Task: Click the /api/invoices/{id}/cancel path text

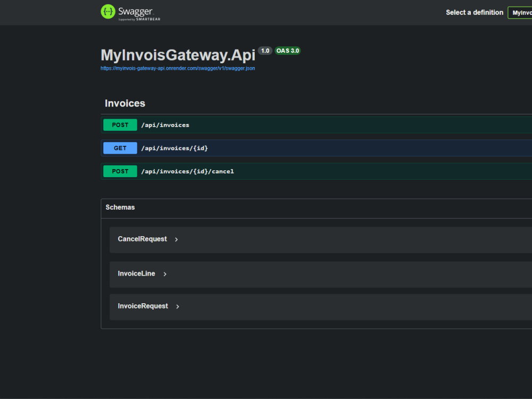Action: (x=188, y=171)
